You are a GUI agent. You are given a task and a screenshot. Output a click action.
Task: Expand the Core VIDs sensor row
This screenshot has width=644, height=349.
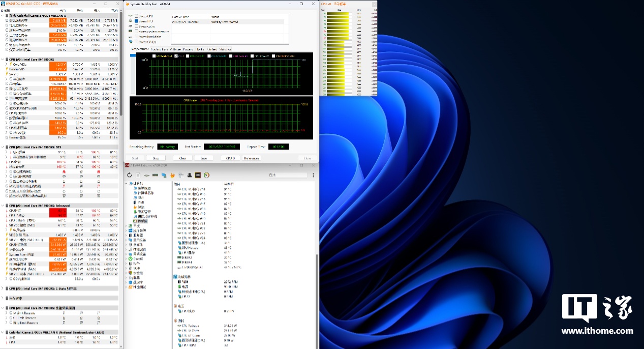(x=6, y=65)
